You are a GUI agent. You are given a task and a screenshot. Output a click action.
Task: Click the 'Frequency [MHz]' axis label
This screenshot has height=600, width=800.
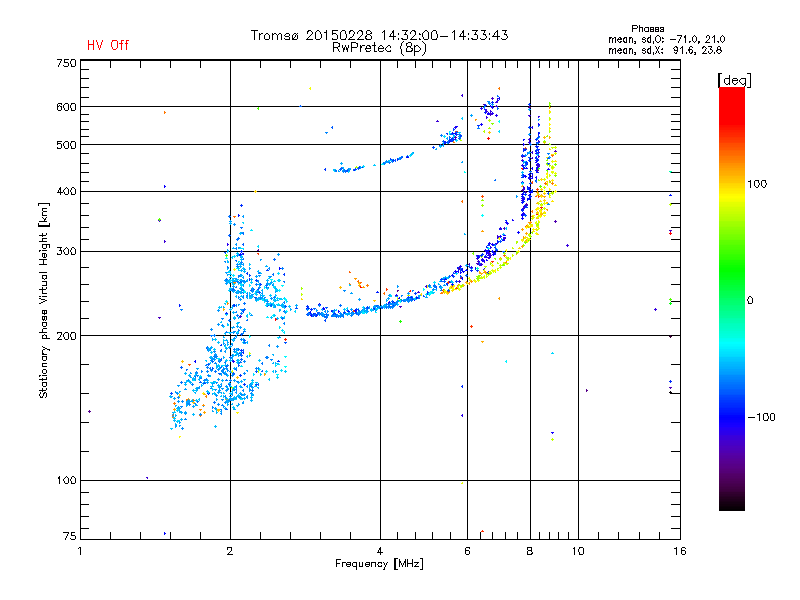pyautogui.click(x=379, y=564)
